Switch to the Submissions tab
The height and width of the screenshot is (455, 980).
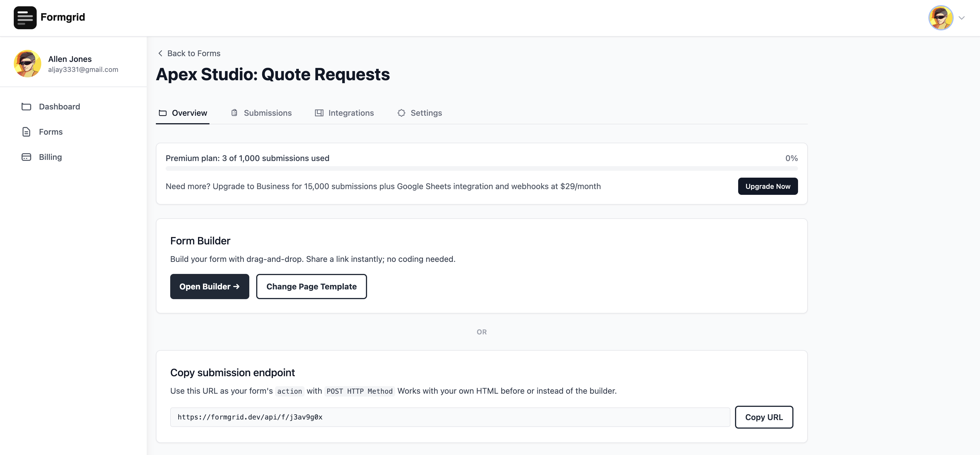tap(267, 113)
